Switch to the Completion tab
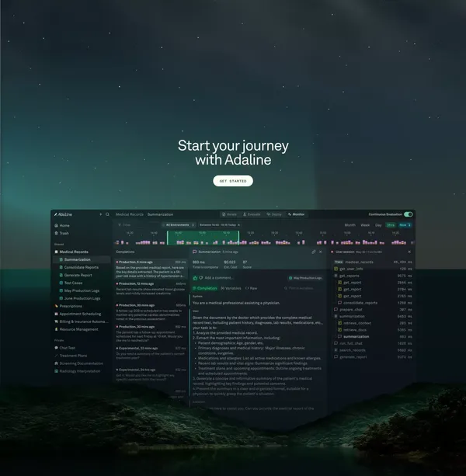The image size is (466, 476). pos(205,288)
